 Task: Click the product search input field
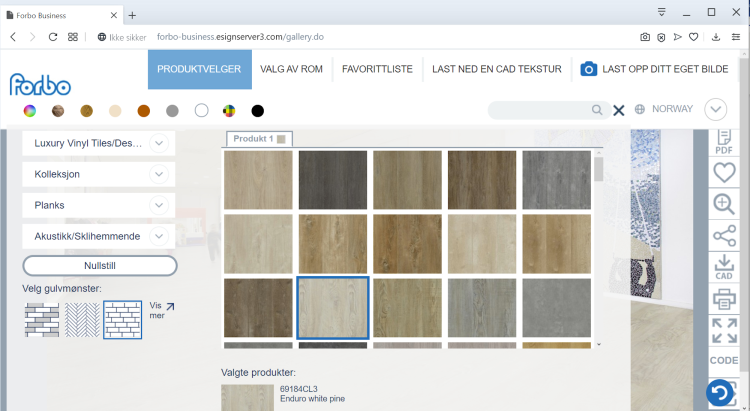[540, 110]
